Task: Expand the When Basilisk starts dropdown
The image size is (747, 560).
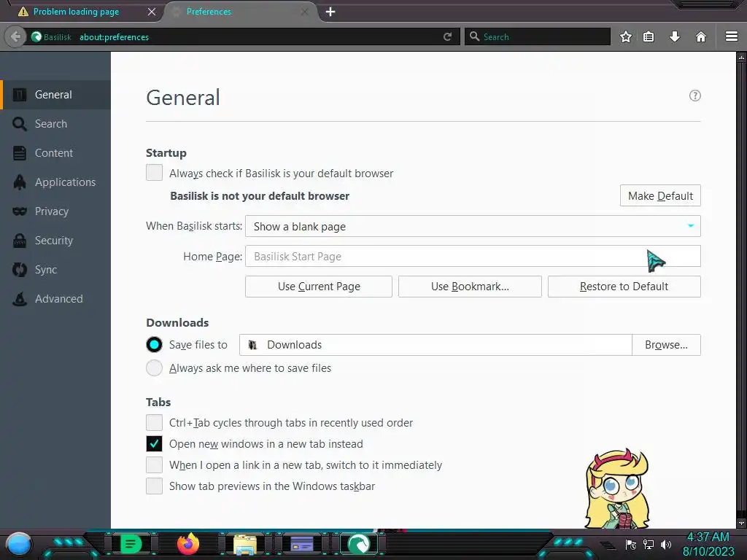Action: pos(473,226)
